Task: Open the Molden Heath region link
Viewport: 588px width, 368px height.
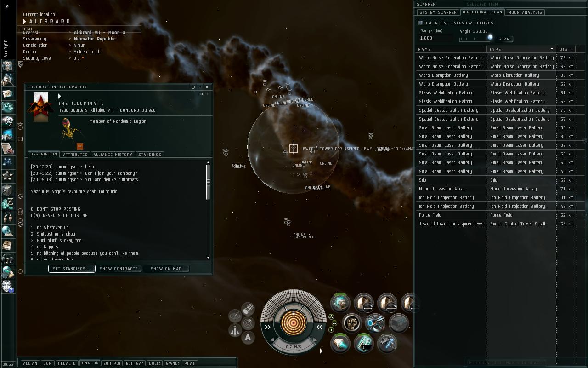Action: 87,52
